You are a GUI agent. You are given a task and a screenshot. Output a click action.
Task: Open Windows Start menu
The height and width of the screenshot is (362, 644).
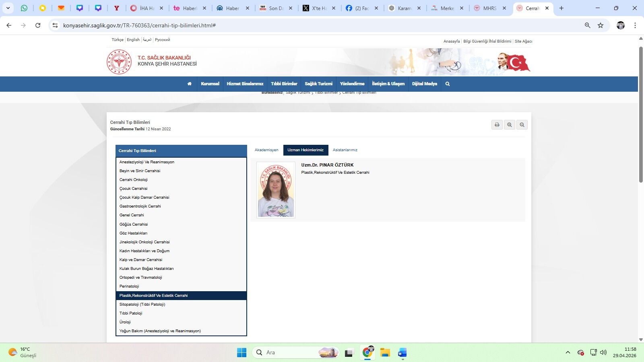[x=242, y=353]
